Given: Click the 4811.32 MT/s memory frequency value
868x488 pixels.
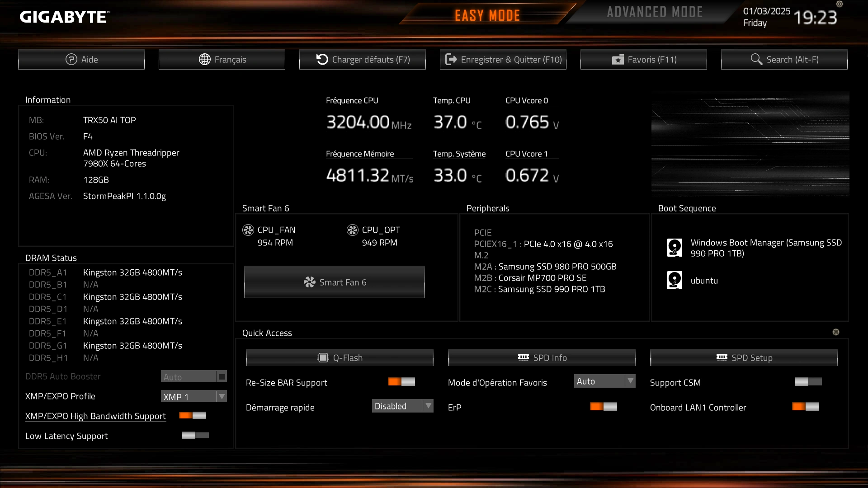Looking at the screenshot, I should coord(370,175).
